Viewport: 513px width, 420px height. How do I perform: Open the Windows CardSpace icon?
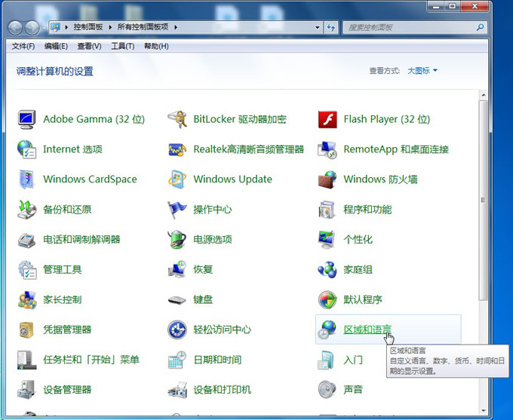(26, 179)
